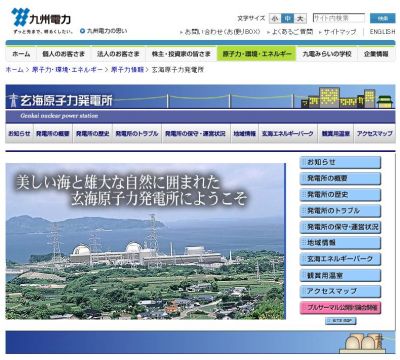Set text size to small (小)
The height and width of the screenshot is (360, 400).
pos(275,19)
